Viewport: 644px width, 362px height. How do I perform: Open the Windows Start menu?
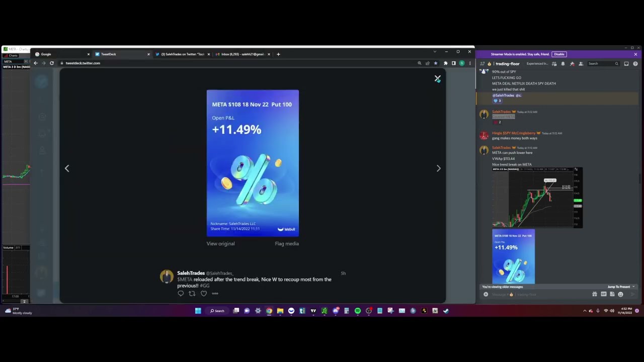click(198, 311)
